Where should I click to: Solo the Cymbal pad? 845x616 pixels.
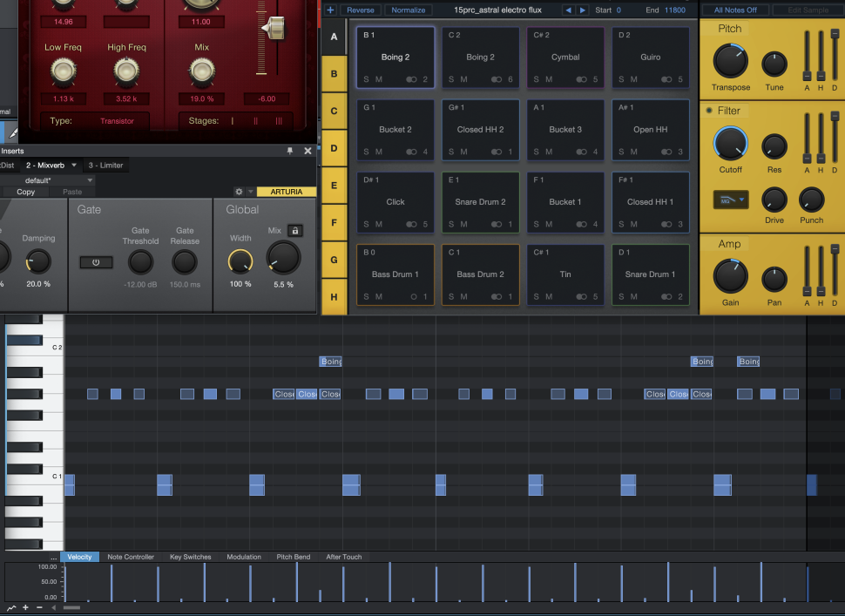[534, 79]
